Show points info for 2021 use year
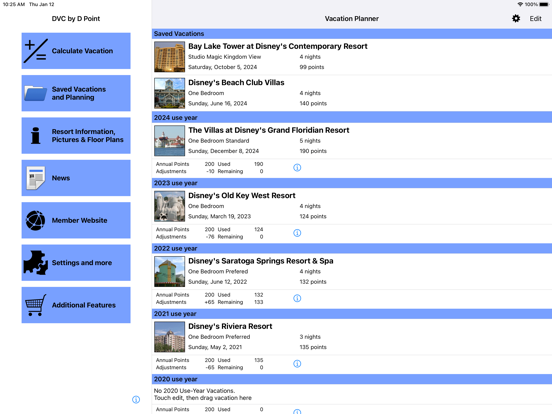 point(297,364)
